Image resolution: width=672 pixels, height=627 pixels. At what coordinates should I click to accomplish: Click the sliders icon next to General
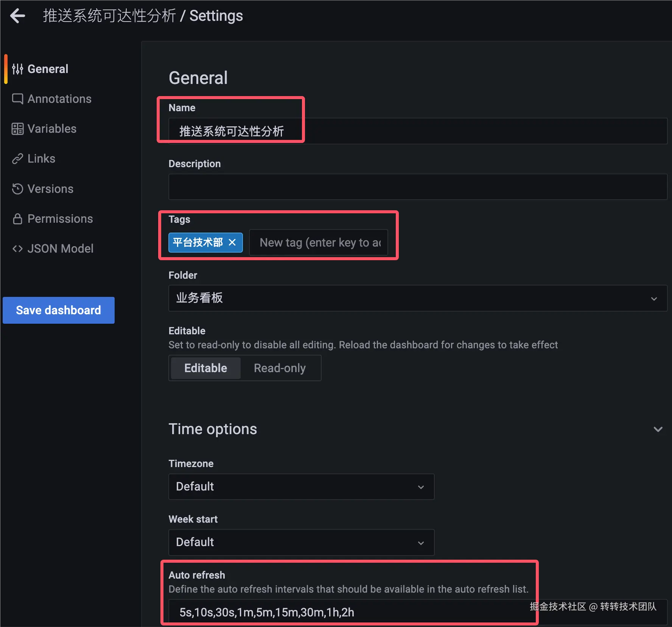coord(17,68)
